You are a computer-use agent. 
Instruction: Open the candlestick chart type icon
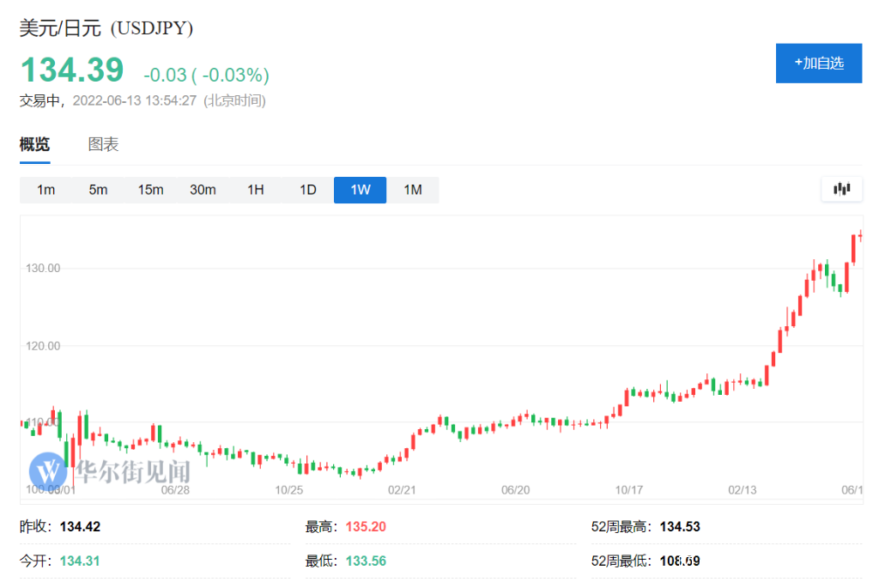[841, 189]
